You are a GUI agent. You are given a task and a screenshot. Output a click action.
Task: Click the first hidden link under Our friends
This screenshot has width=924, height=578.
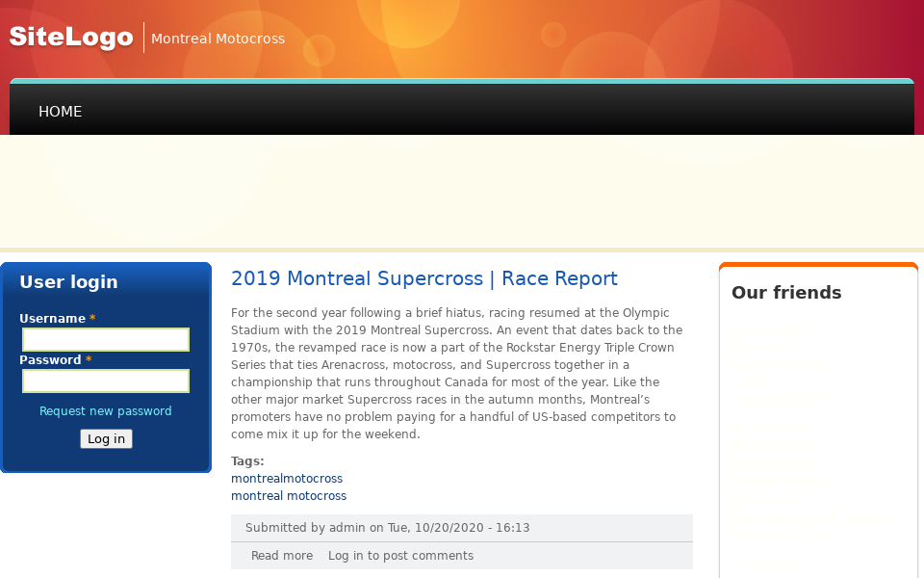coord(765,331)
